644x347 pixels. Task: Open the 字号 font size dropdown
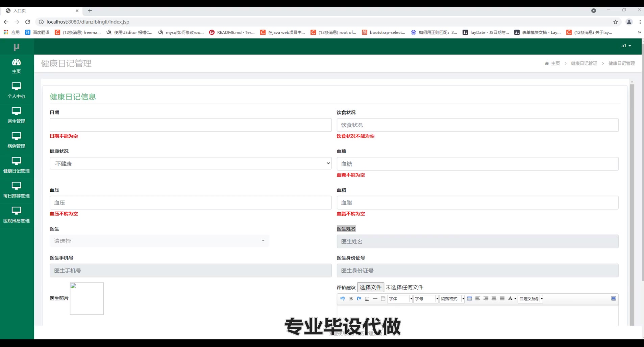point(426,299)
